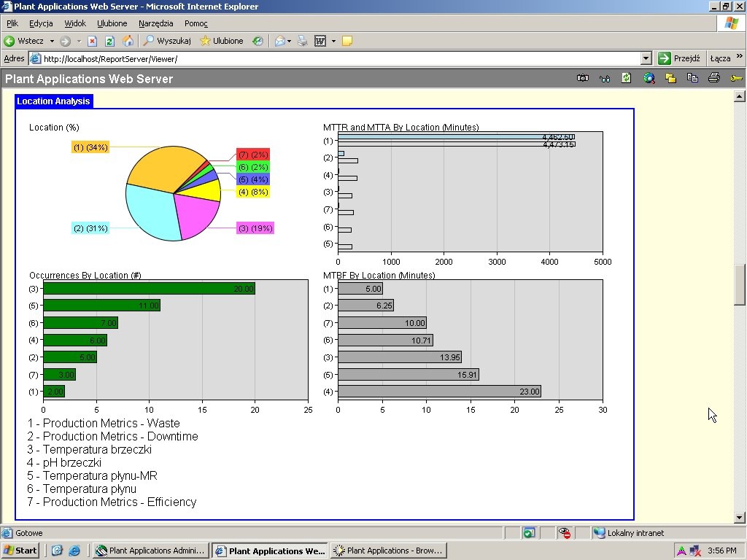Click the red (7) (2%) pie label
Viewport: 747px width, 560px height.
tap(253, 155)
